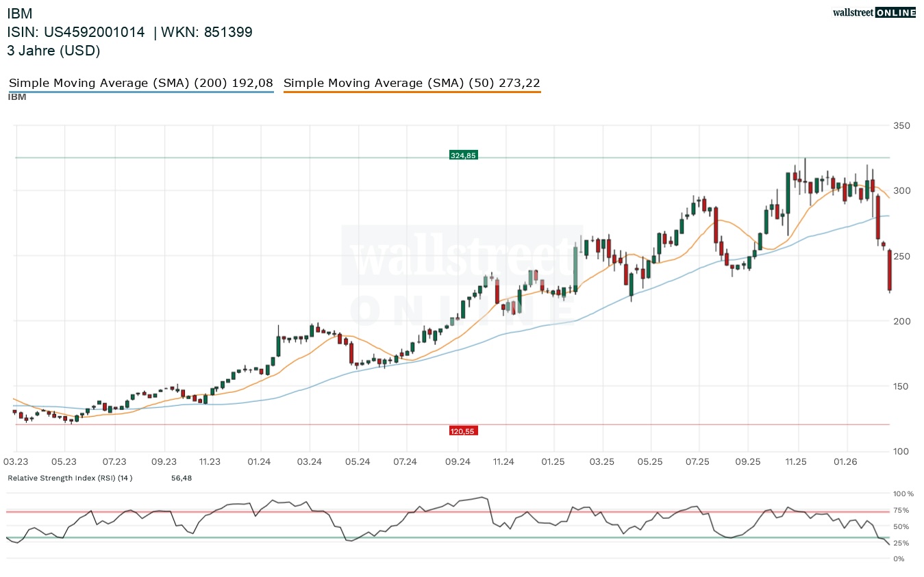Screen dimensions: 924x577
Task: Click the small IBM series label
Action: (17, 97)
